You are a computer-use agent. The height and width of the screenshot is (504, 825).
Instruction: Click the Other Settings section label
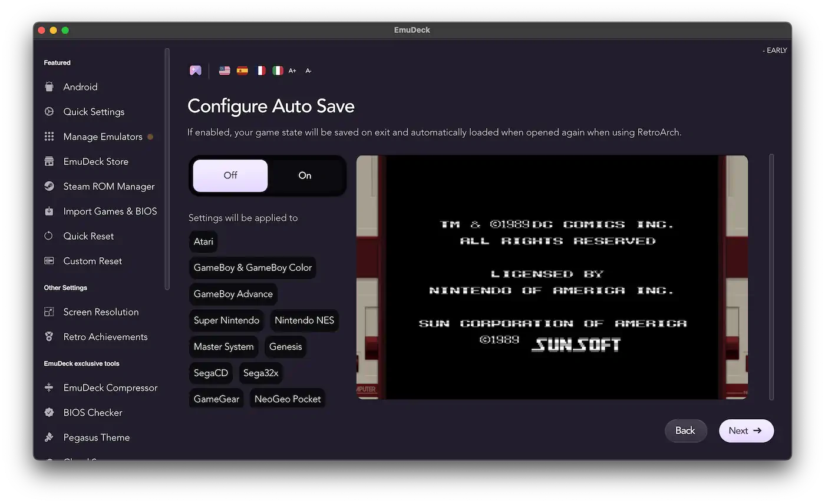click(x=65, y=288)
